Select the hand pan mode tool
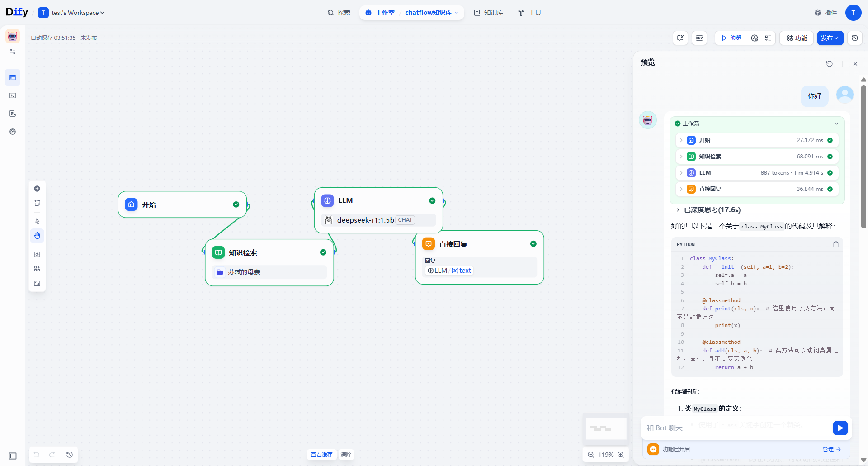The height and width of the screenshot is (466, 868). (x=37, y=236)
